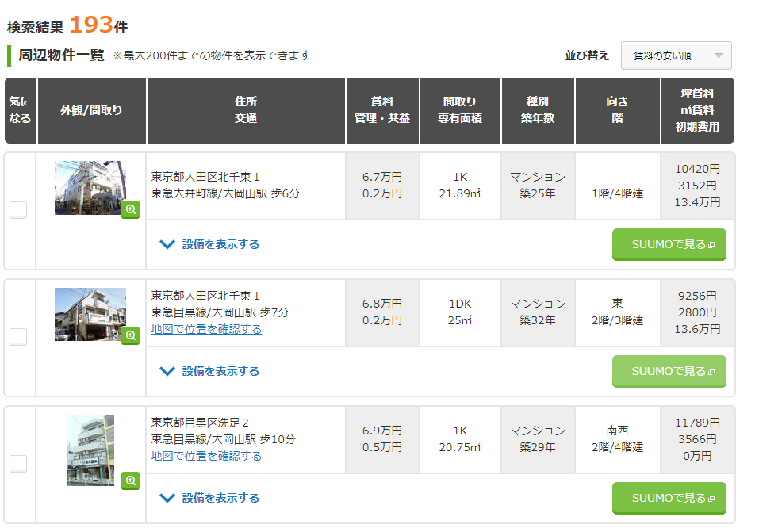This screenshot has height=532, width=759.
Task: Click magnifier icon on second property photo
Action: coord(131,335)
